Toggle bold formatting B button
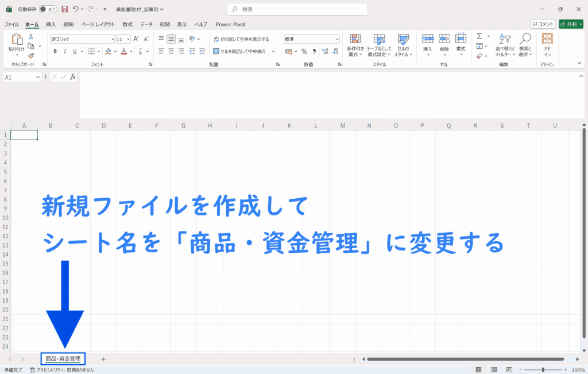Screen dimensions: 588x374 pos(55,51)
